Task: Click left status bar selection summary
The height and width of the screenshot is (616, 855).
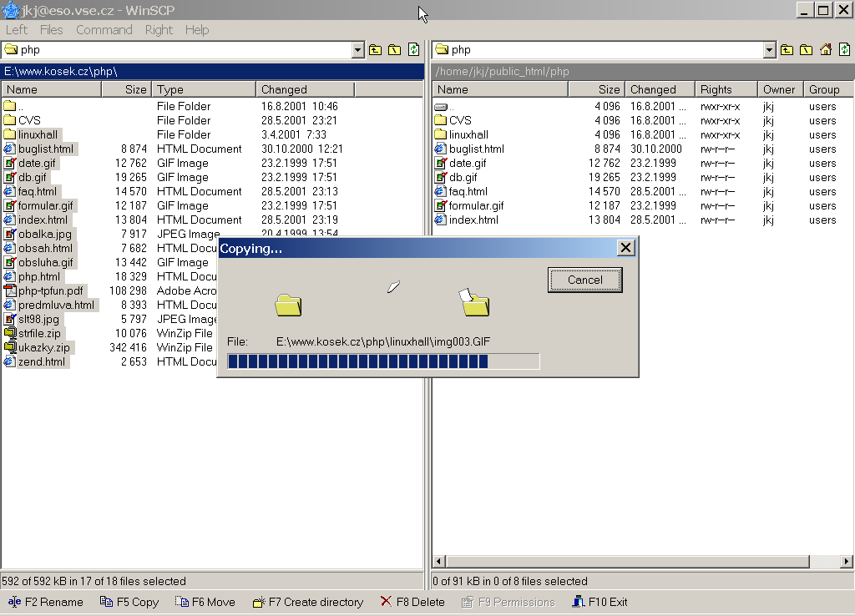Action: click(x=94, y=581)
